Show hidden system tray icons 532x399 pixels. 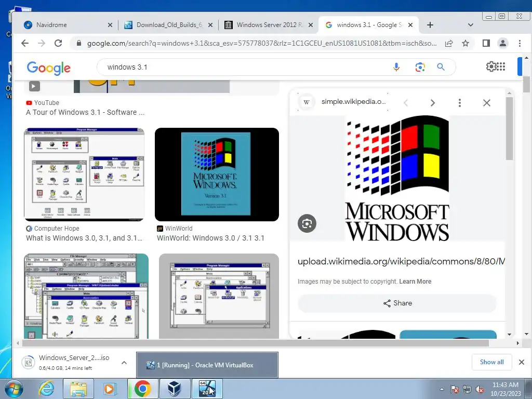(442, 389)
